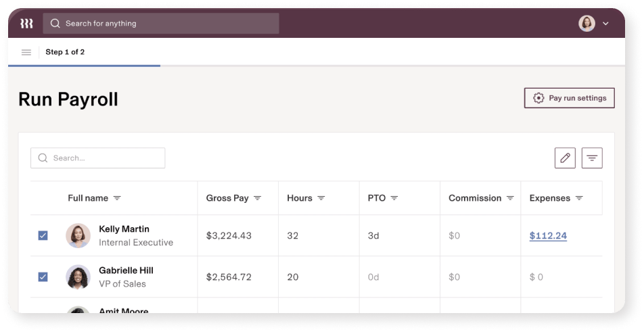Image resolution: width=644 pixels, height=332 pixels.
Task: Click Kelly Martin's avatar photo
Action: point(78,235)
